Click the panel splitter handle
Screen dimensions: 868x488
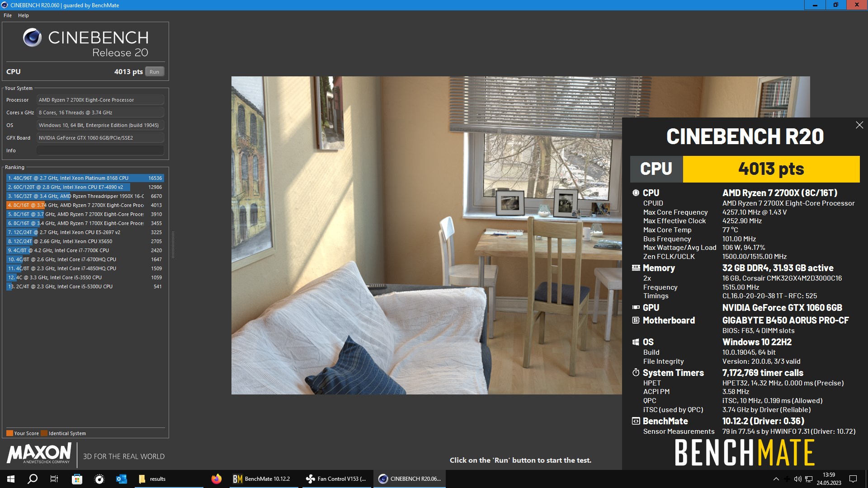(173, 244)
